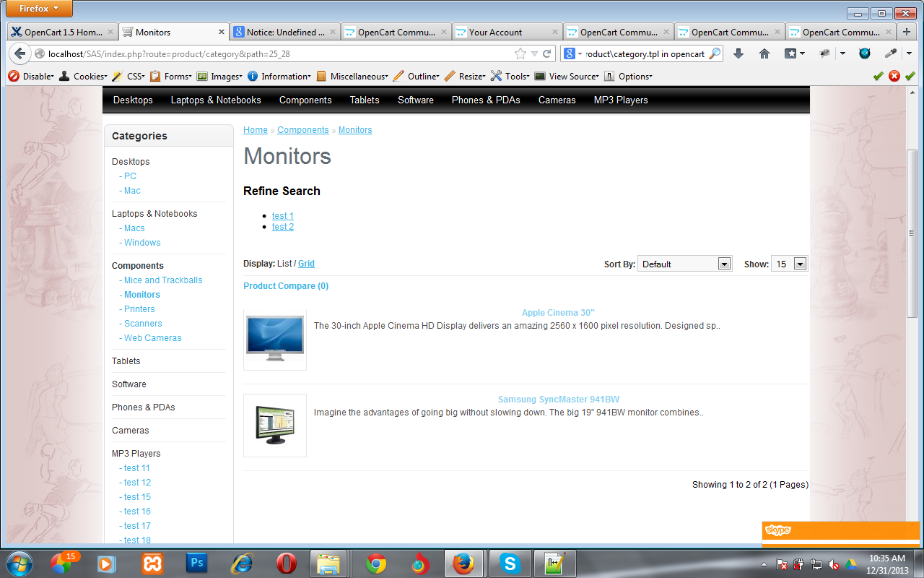Click Google Drive icon in system tray
Image resolution: width=924 pixels, height=578 pixels.
(851, 564)
